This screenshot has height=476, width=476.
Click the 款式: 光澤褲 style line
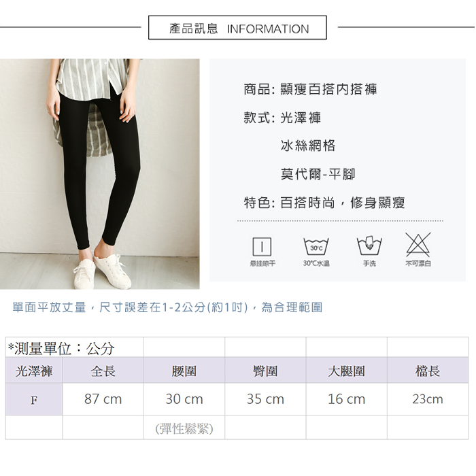coord(282,118)
